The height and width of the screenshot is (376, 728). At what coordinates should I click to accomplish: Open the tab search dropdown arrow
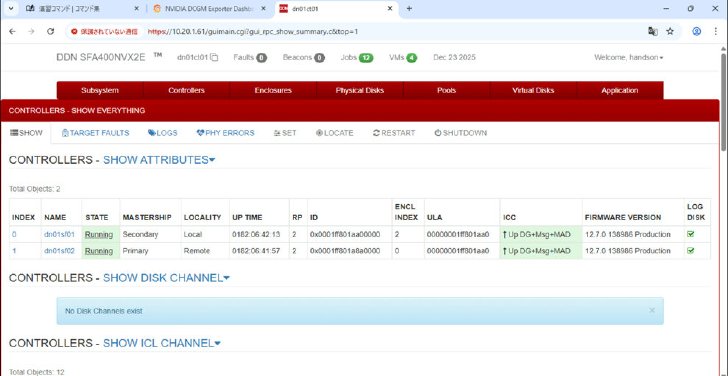[x=10, y=8]
